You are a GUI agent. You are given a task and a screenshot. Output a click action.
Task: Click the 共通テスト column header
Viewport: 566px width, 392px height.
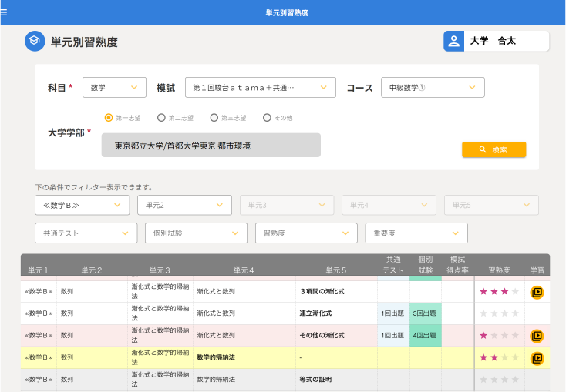[393, 265]
